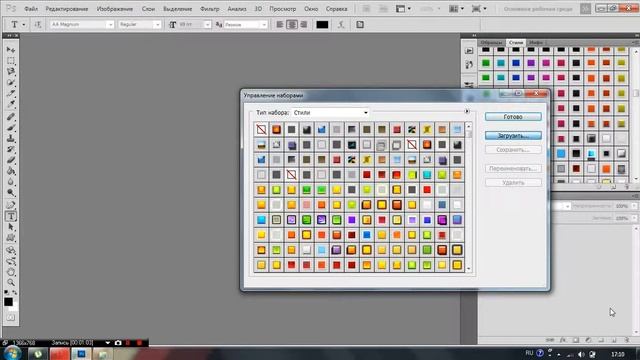This screenshot has width=640, height=360.
Task: Open the font style dropdown
Action: (157, 25)
